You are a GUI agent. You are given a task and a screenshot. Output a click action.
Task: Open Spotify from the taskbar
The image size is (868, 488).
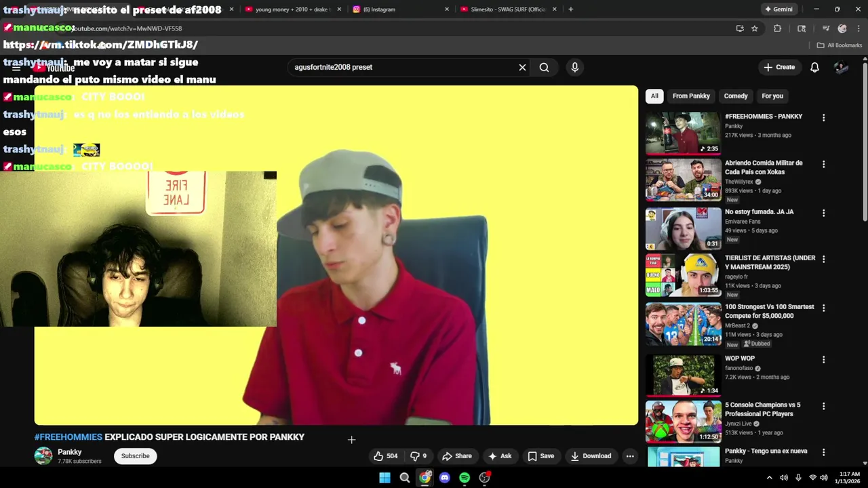tap(465, 478)
